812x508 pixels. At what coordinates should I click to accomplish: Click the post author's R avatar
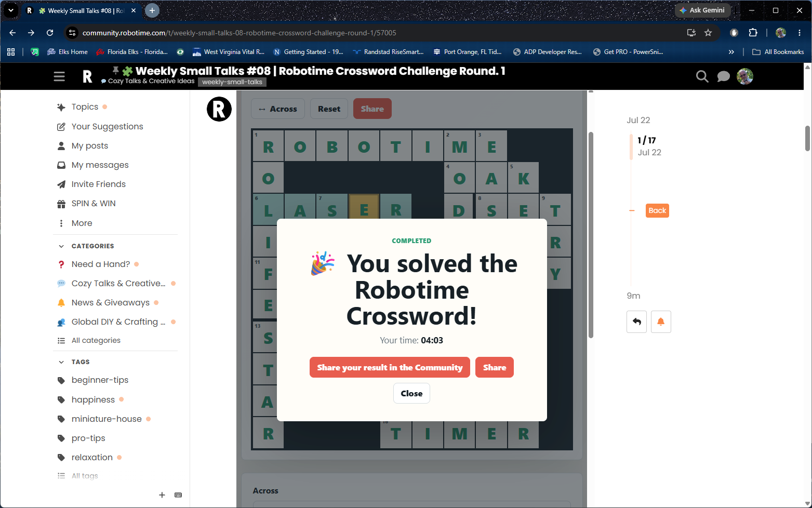[x=219, y=109]
